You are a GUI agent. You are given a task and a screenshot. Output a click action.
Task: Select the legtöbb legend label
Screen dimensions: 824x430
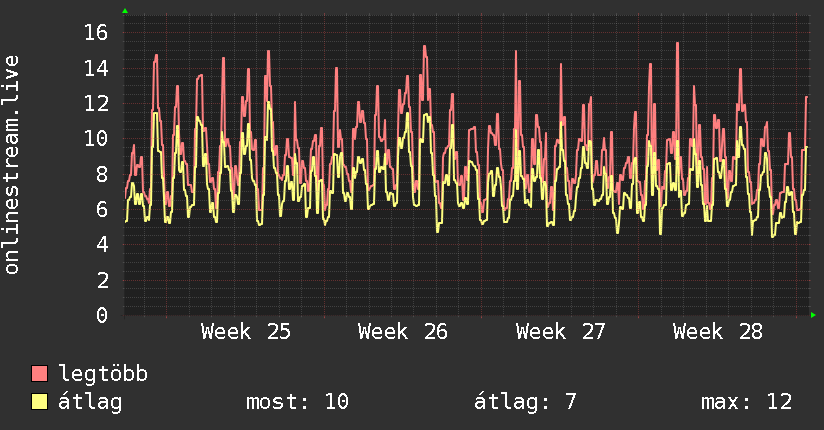(x=103, y=374)
